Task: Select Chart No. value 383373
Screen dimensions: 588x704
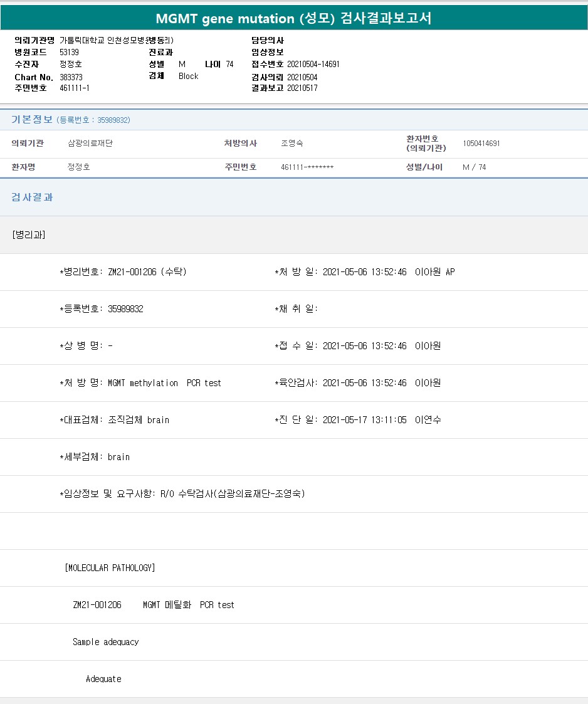Action: point(71,77)
